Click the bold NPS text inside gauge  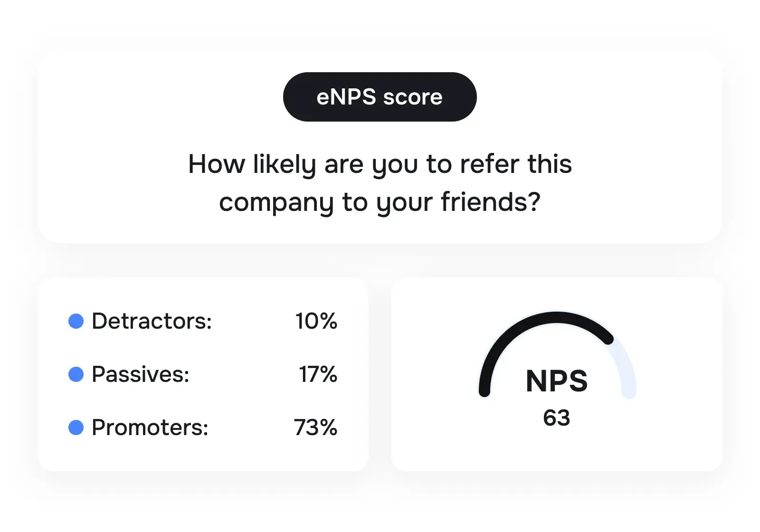[x=557, y=381]
